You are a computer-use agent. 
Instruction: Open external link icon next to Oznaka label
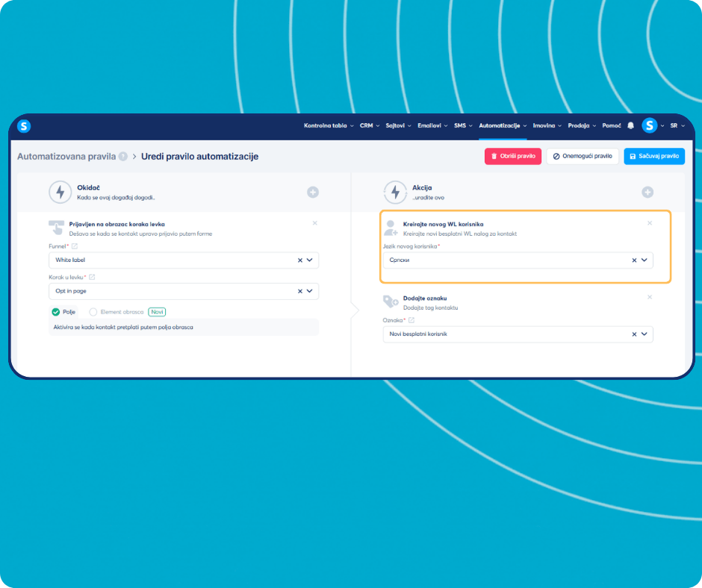(x=411, y=320)
